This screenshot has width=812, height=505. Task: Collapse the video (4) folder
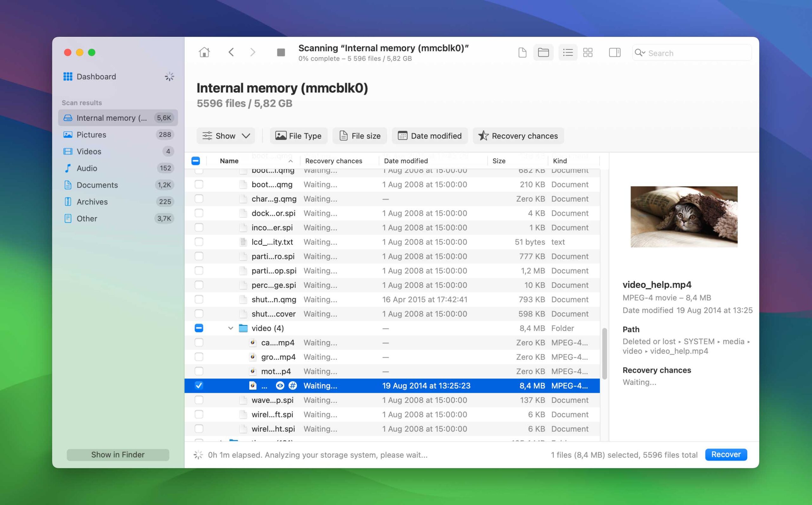[230, 328]
